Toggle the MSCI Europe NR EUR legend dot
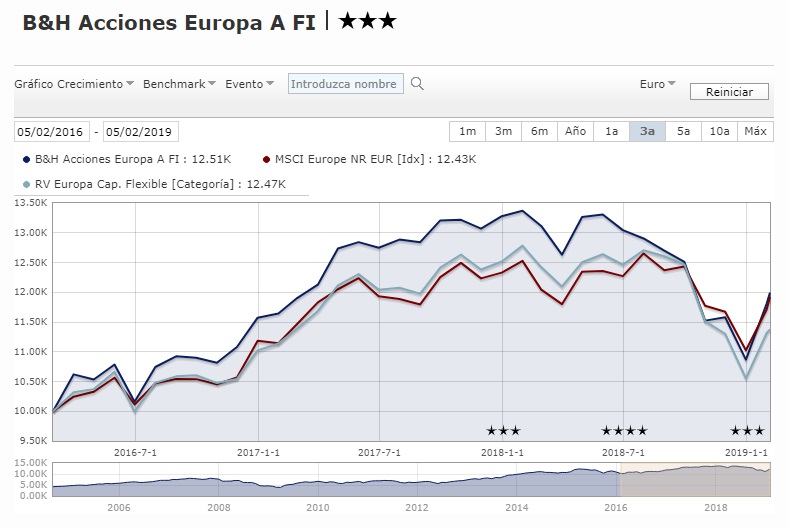Screen dimensions: 788x529 click(266, 159)
